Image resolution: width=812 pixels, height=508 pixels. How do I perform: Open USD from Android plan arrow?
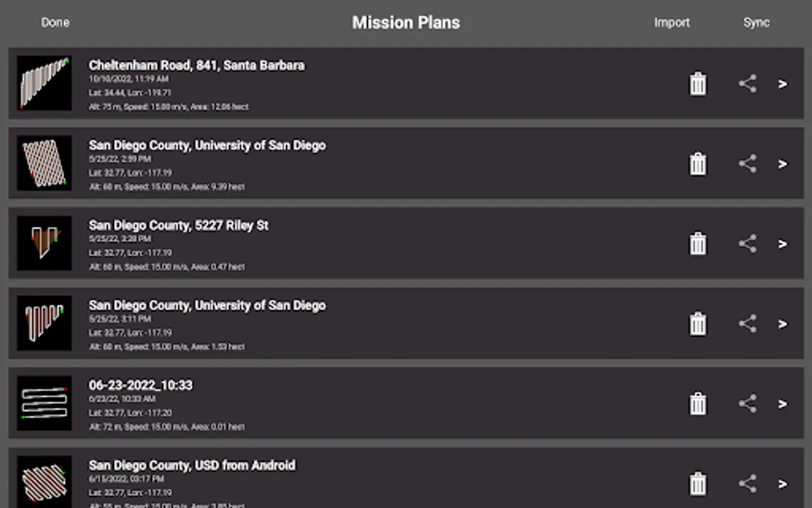783,484
